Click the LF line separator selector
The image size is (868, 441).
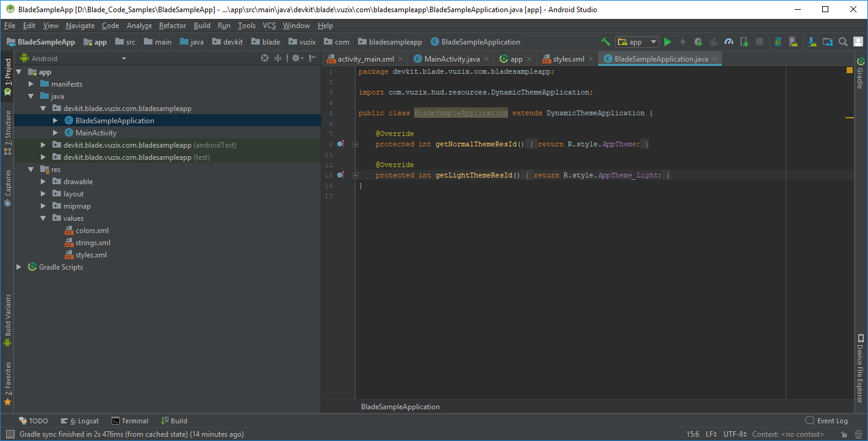[711, 434]
